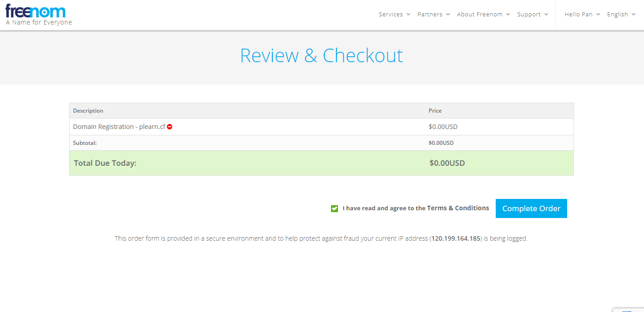
Task: Click the Freenom logo
Action: click(35, 11)
